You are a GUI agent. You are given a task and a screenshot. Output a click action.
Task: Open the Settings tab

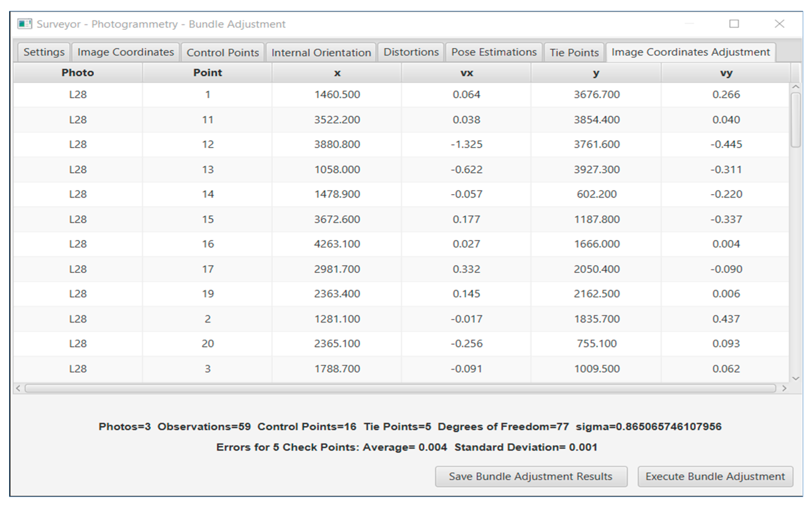(44, 52)
